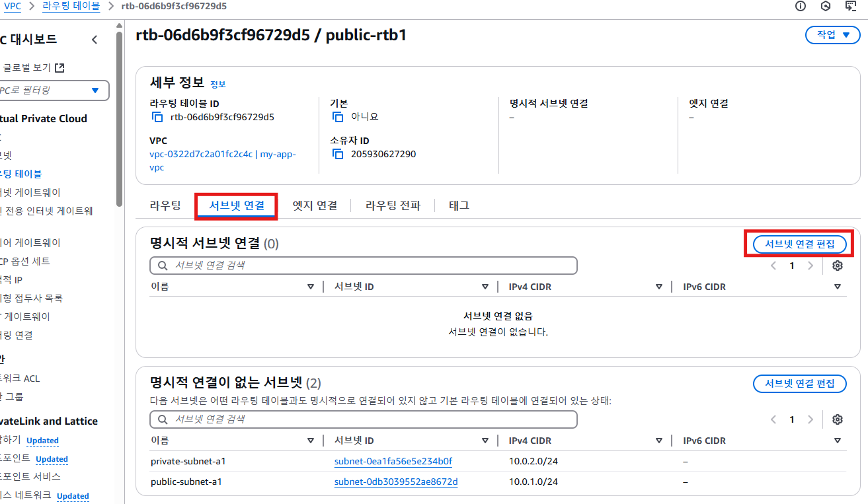
Task: Click 서브넷 연결 편집 in 명시적 서브넷 연결 section
Action: point(800,244)
